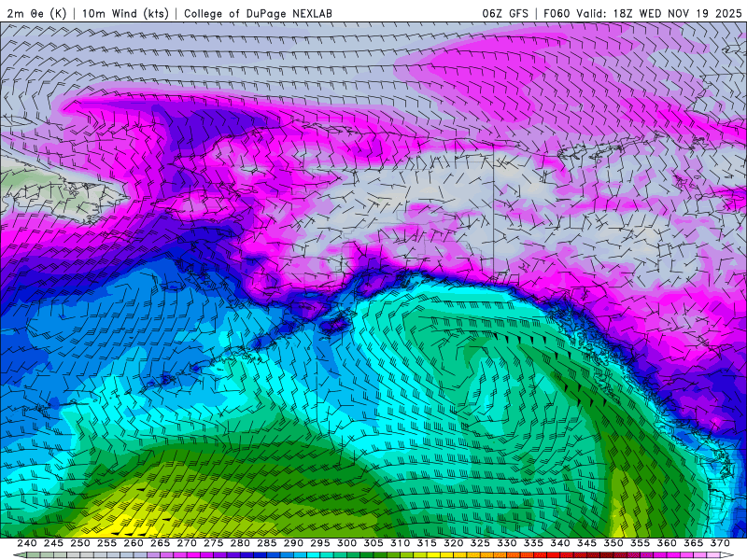The image size is (747, 560).
Task: Pick the bright yellow swatch under the 315 label
Action: 433,555
